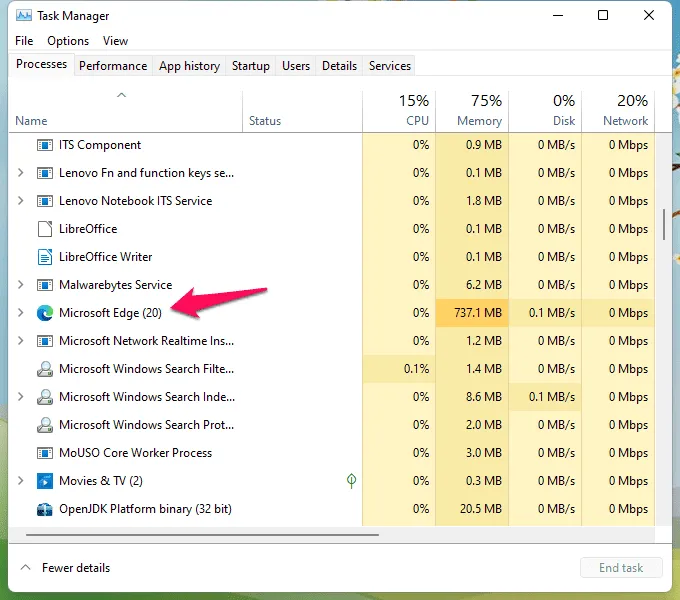Screen dimensions: 680x600
Task: Click the Lenovo Fn and function keys icon
Action: pyautogui.click(x=45, y=173)
